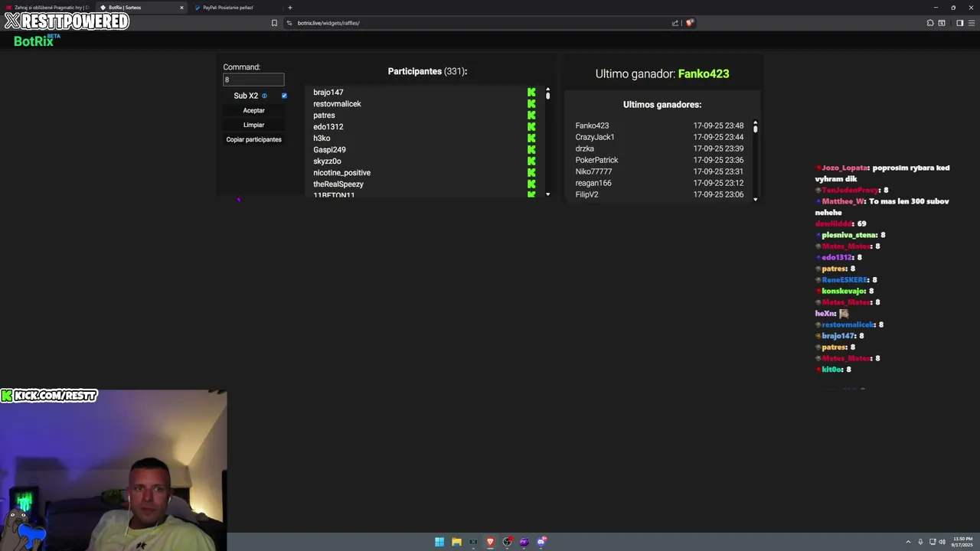Click plesniva_stena username in chat
This screenshot has width=980, height=551.
click(x=849, y=235)
